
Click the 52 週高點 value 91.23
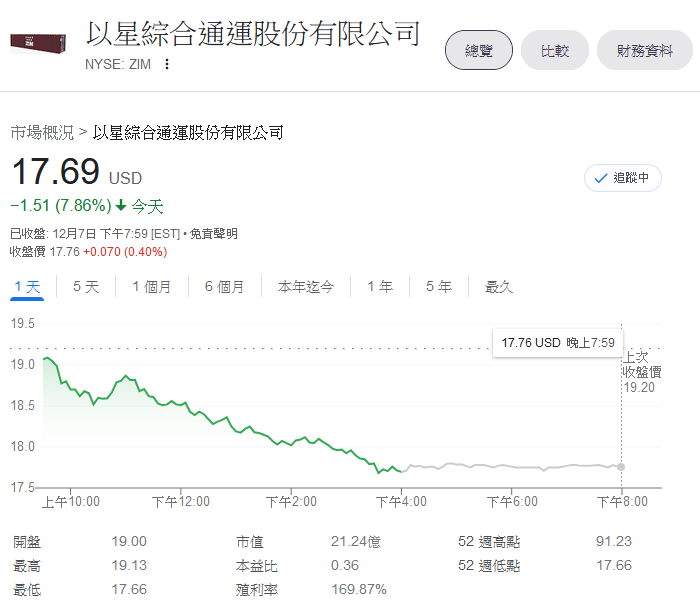(x=614, y=541)
